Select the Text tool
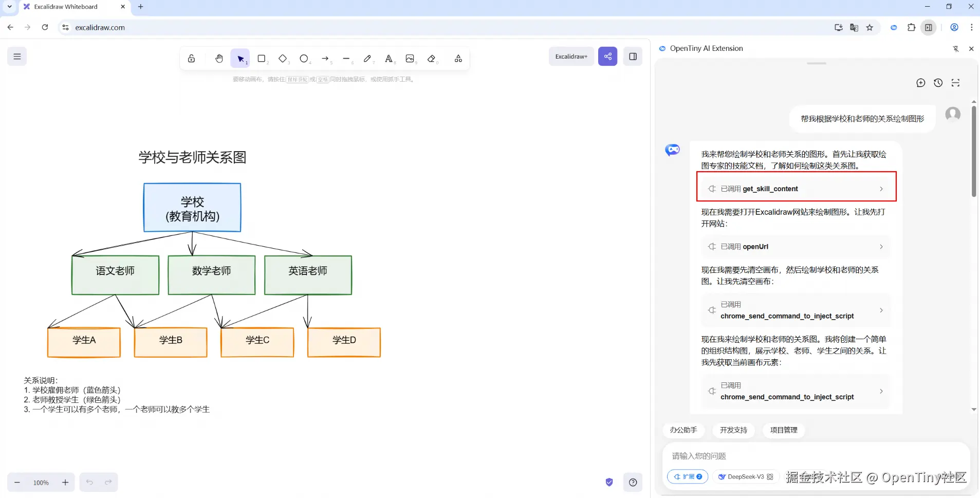 389,59
